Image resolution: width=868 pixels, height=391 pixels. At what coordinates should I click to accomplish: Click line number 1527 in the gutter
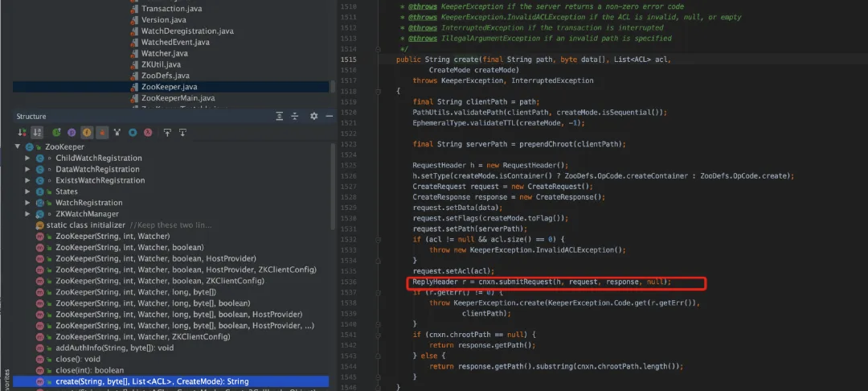tap(348, 187)
